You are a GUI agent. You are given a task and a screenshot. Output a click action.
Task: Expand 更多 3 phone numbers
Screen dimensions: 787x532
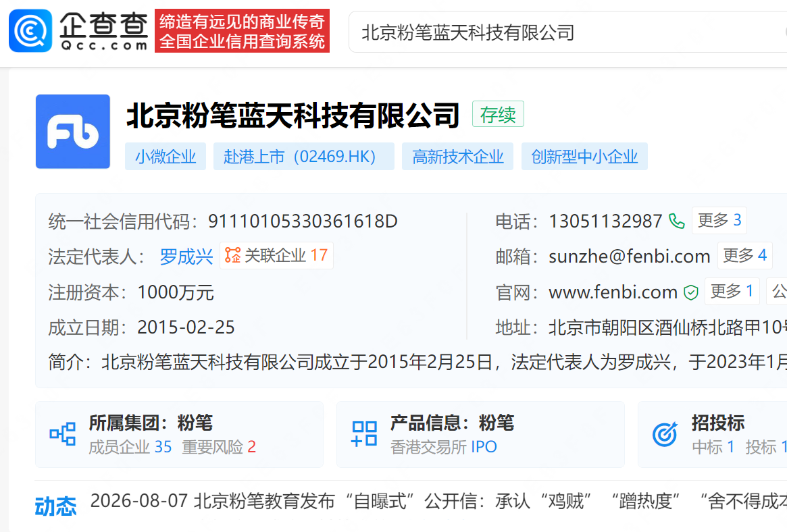coord(719,220)
